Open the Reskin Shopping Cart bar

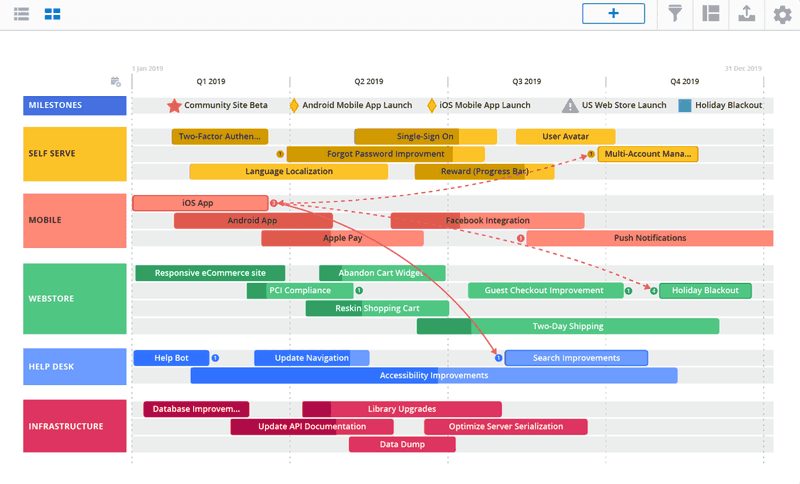pyautogui.click(x=377, y=309)
